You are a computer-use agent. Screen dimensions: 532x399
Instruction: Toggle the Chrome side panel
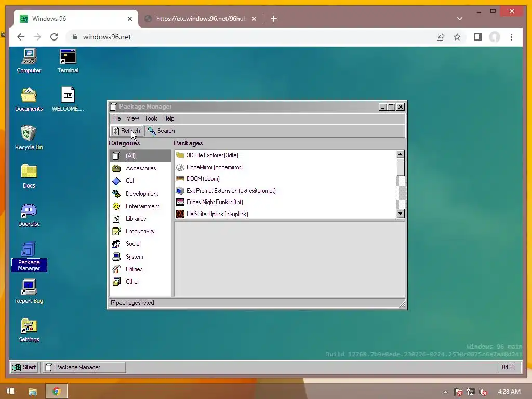pos(478,37)
